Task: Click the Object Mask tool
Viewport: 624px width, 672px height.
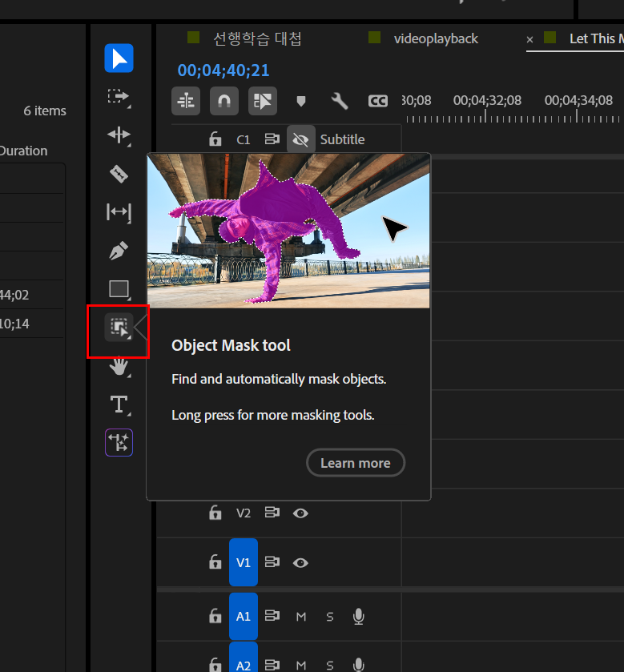Action: coord(119,328)
